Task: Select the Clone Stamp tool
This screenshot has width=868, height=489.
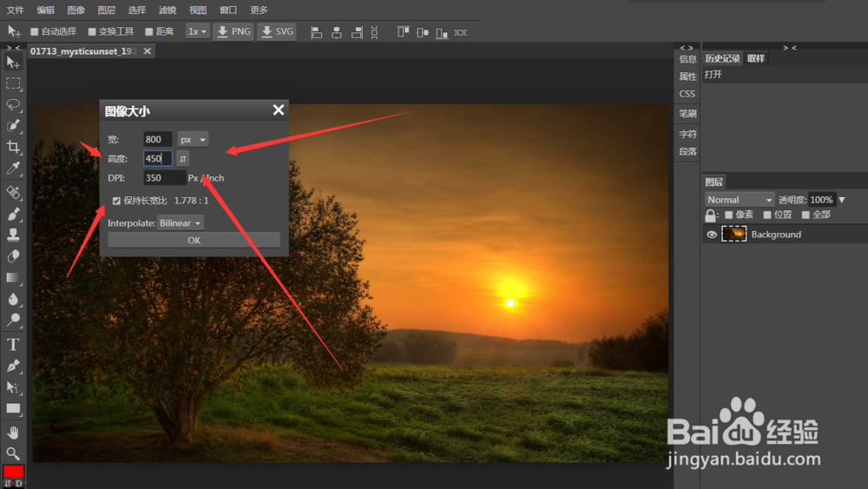Action: [x=13, y=235]
